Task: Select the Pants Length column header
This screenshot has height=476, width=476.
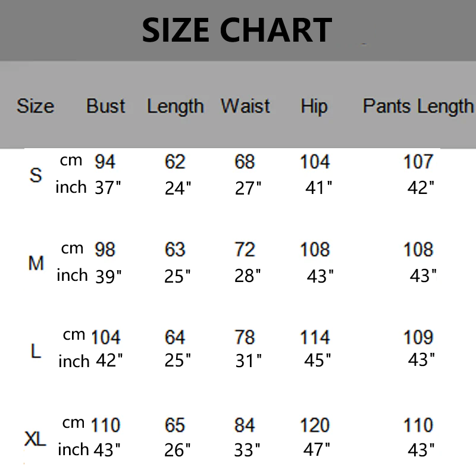Action: click(418, 107)
